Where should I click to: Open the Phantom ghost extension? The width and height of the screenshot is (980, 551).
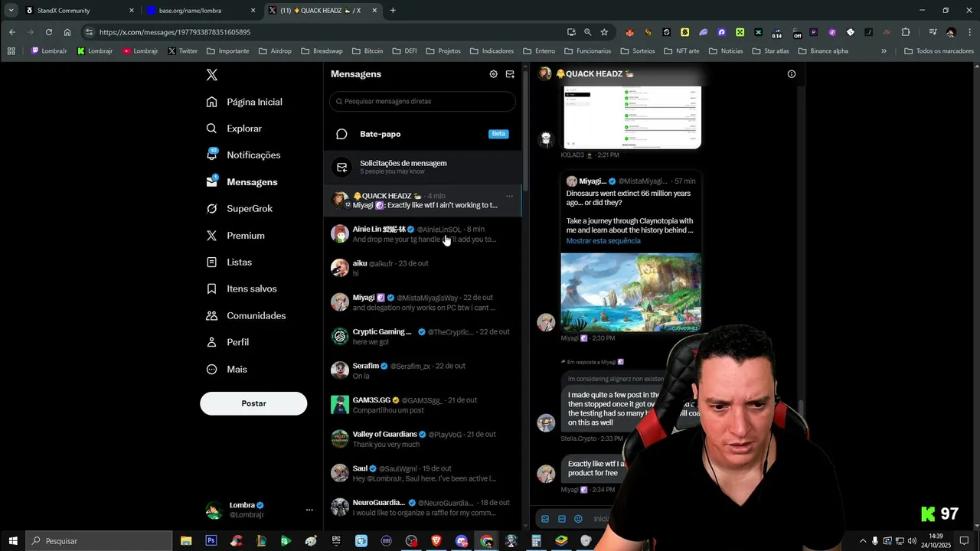(x=703, y=32)
